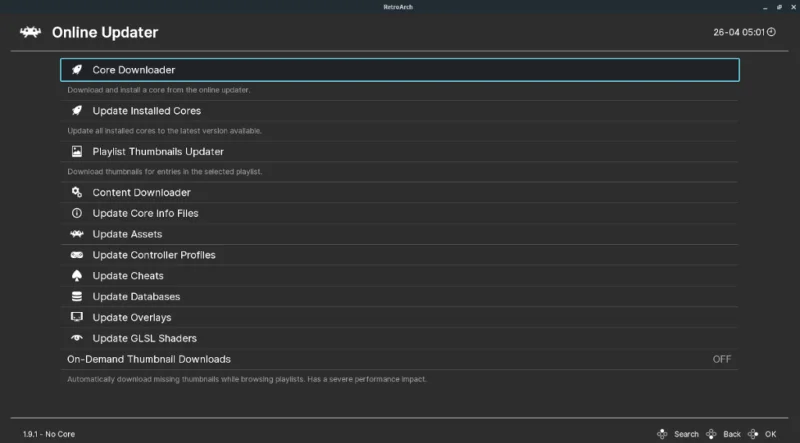Select Update Core Info Files
Screen dimensions: 800x443
[399, 213]
